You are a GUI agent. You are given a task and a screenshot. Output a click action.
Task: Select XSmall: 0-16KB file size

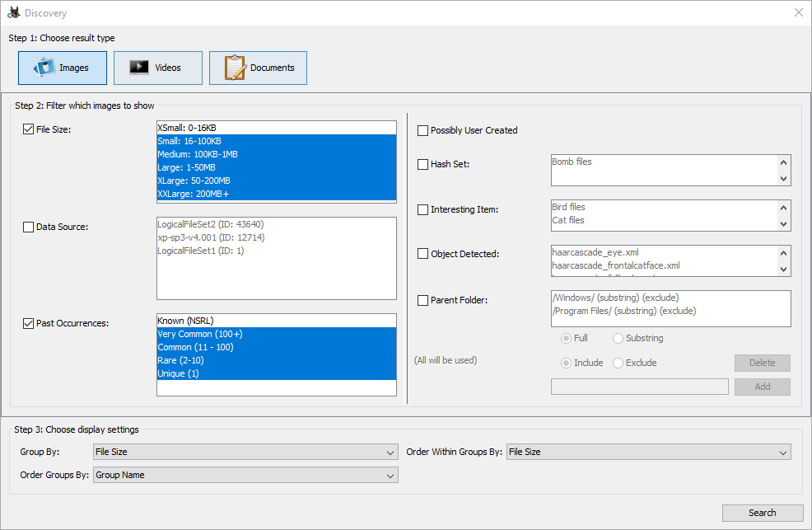click(277, 128)
